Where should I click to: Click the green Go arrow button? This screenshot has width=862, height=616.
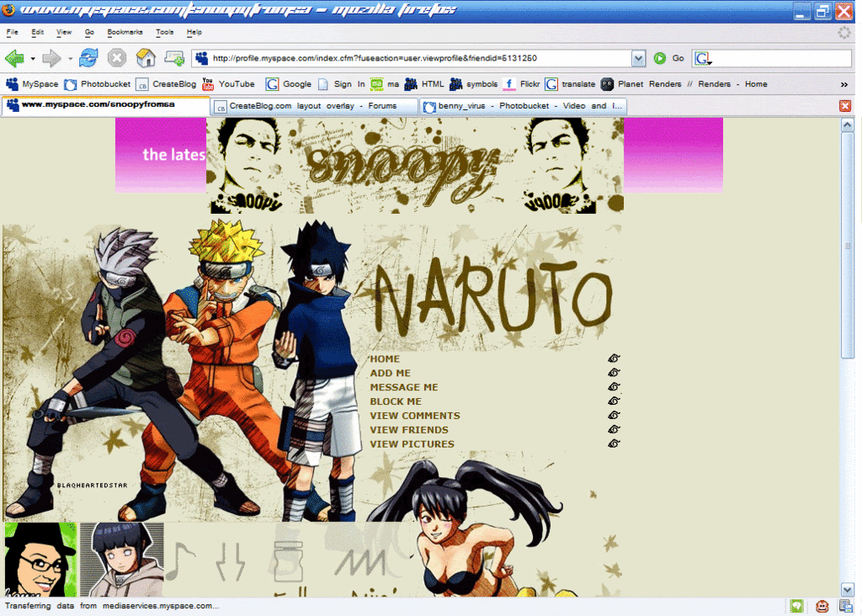point(660,58)
